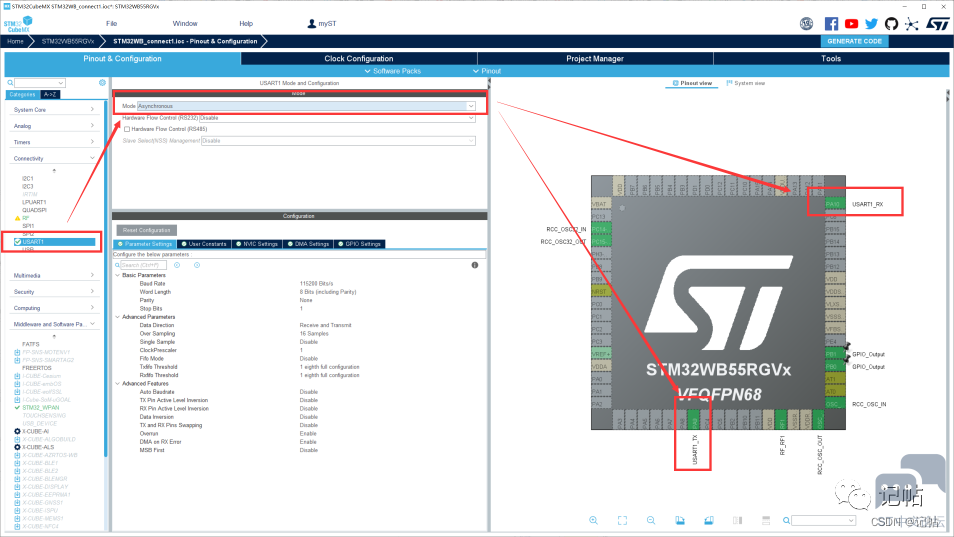Click the X-CUBE-ALS gear icon
Image resolution: width=954 pixels, height=537 pixels.
(x=17, y=447)
